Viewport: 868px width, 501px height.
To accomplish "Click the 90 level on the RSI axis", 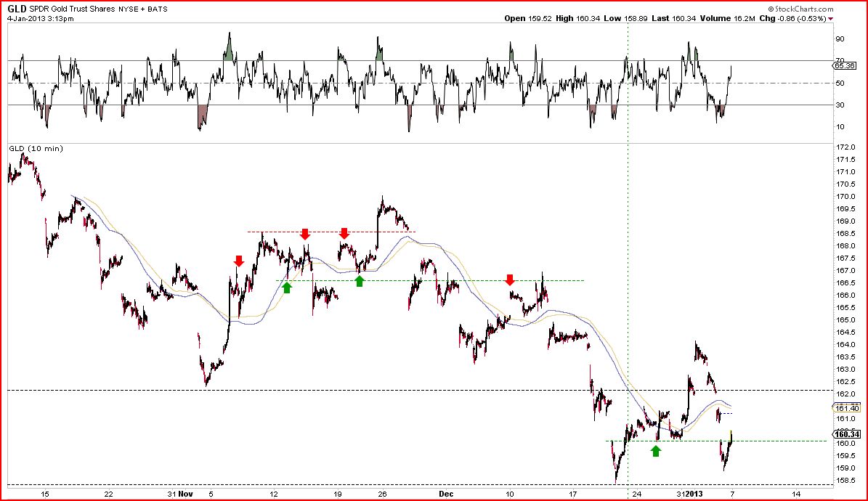I will pos(840,38).
